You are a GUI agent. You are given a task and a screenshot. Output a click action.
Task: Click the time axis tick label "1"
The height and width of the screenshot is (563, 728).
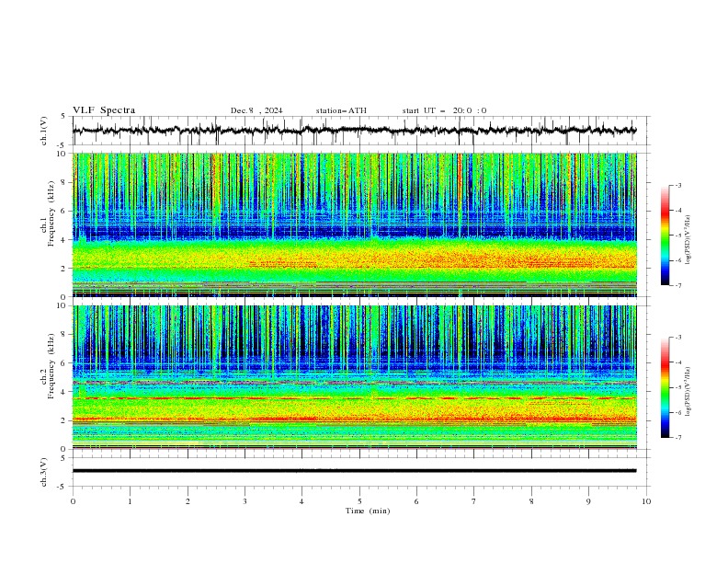tap(130, 501)
